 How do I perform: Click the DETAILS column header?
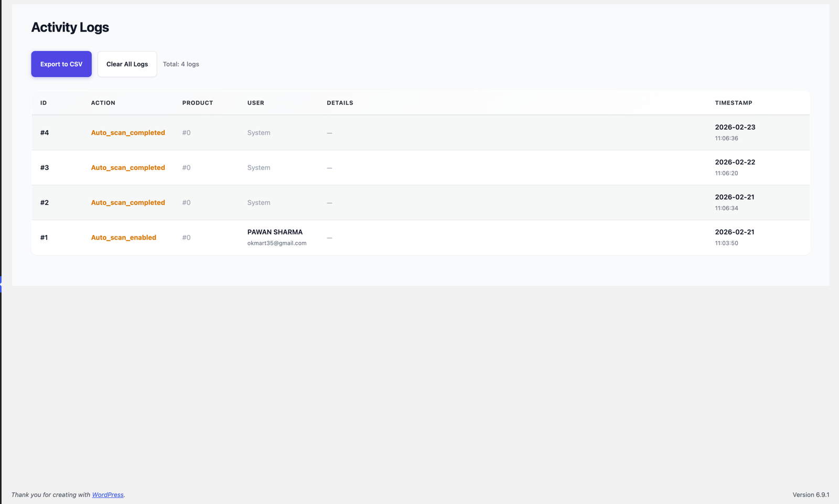coord(340,103)
